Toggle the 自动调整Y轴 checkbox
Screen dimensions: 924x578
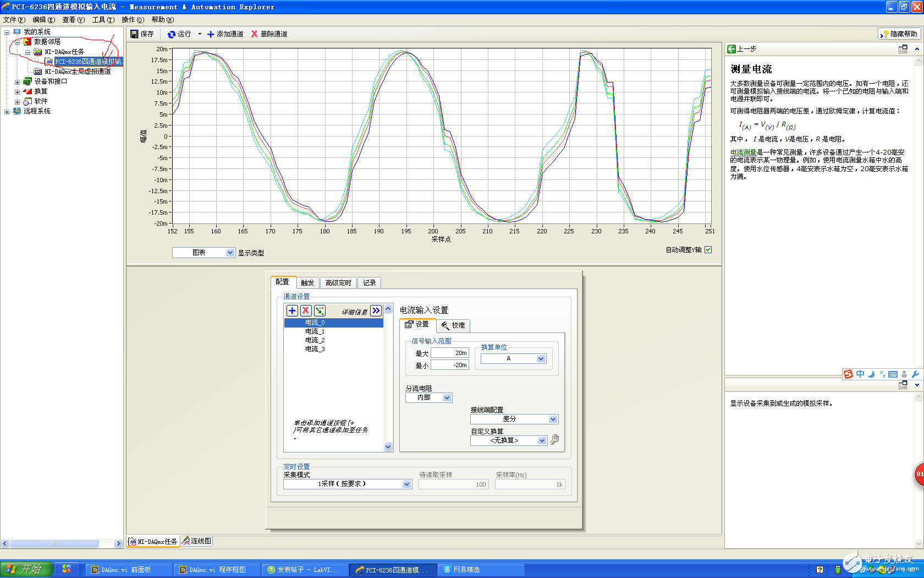tap(708, 249)
